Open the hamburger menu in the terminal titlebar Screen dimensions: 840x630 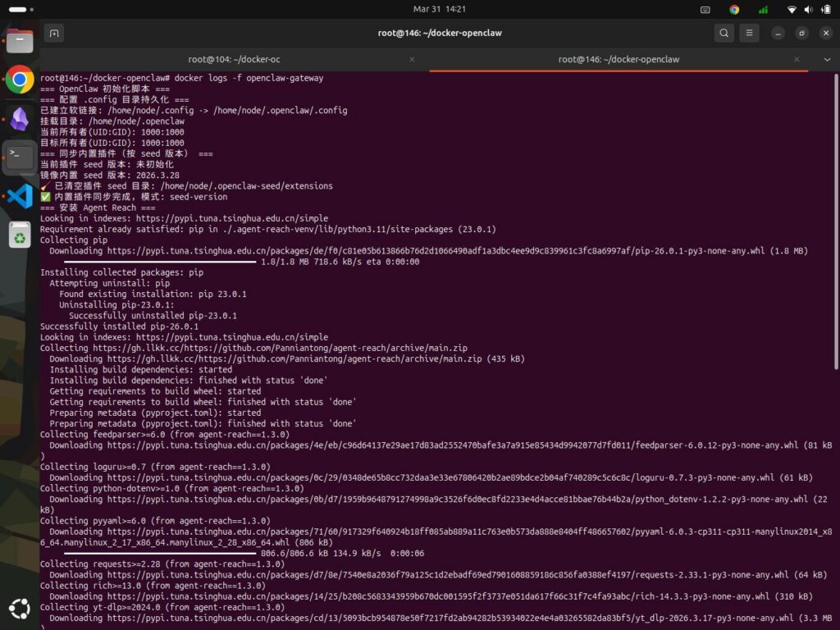coord(750,33)
